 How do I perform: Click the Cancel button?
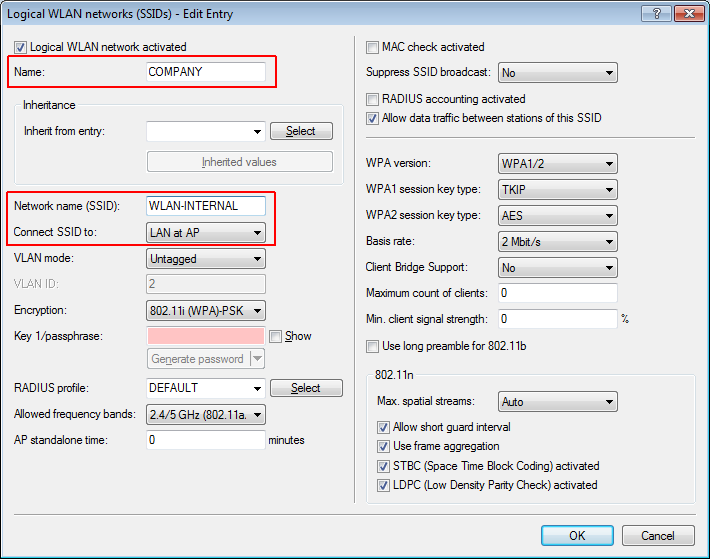coord(657,536)
